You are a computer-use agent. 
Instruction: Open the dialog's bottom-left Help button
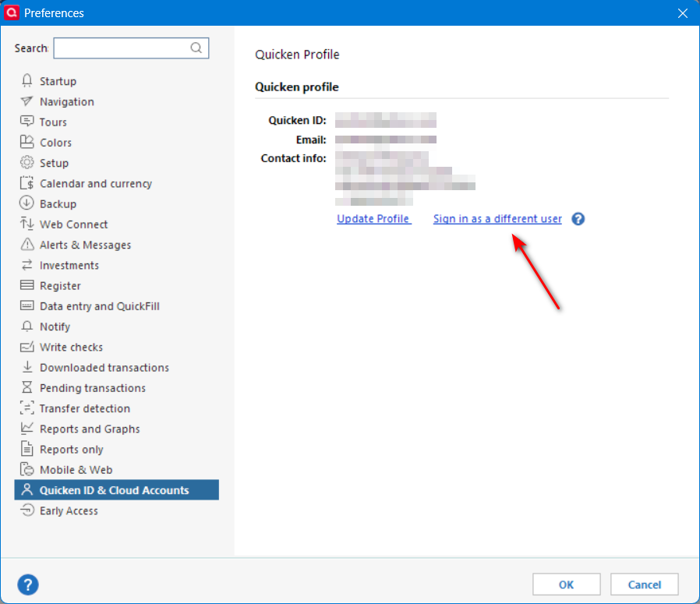pos(28,585)
